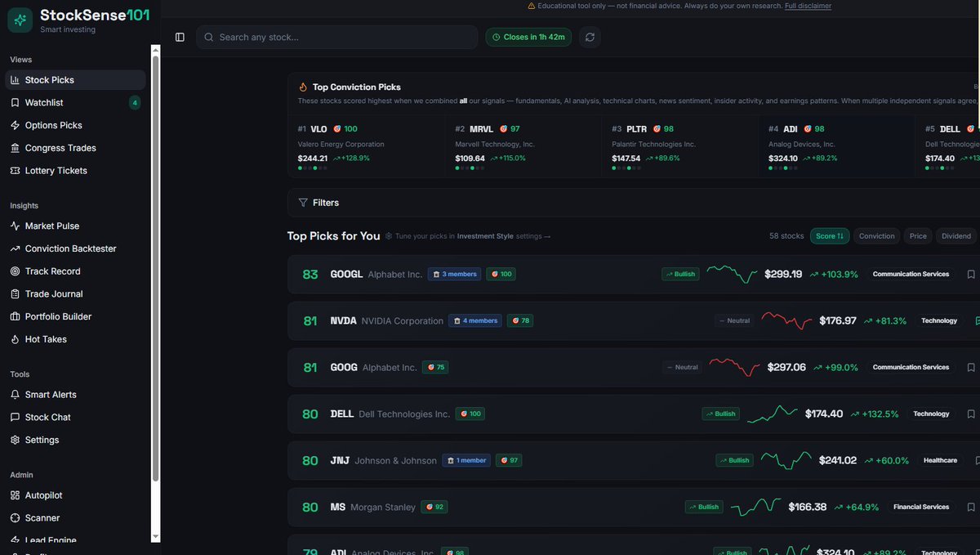This screenshot has height=555, width=980.
Task: Open the VLO top conviction card
Action: (366, 145)
